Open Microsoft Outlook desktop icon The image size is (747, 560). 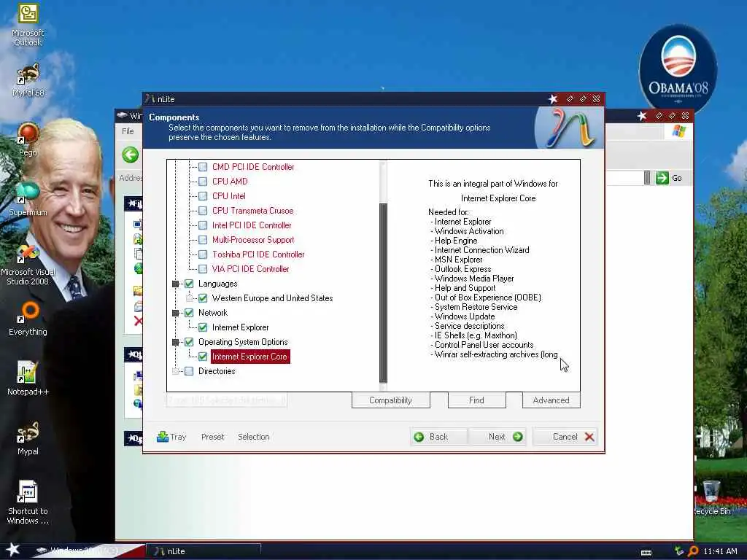click(x=28, y=24)
